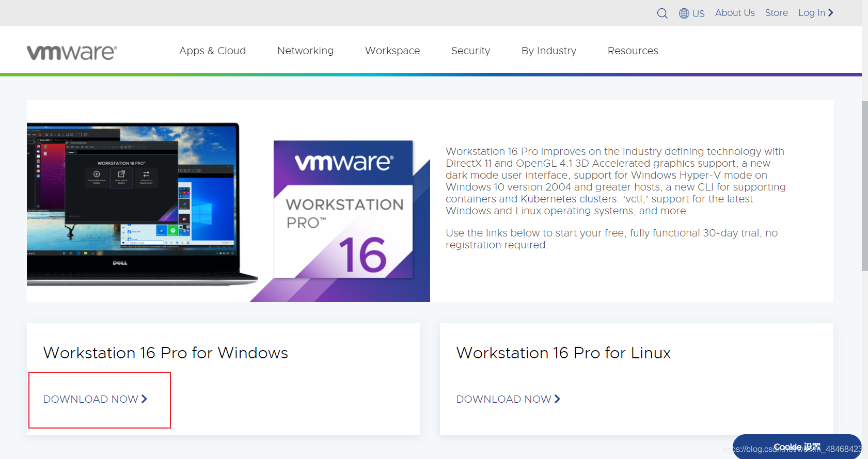
Task: Go to VMware logo homepage
Action: (x=72, y=52)
